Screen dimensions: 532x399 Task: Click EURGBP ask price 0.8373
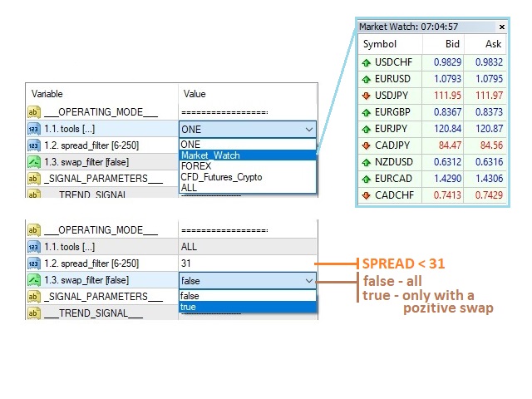pyautogui.click(x=489, y=112)
